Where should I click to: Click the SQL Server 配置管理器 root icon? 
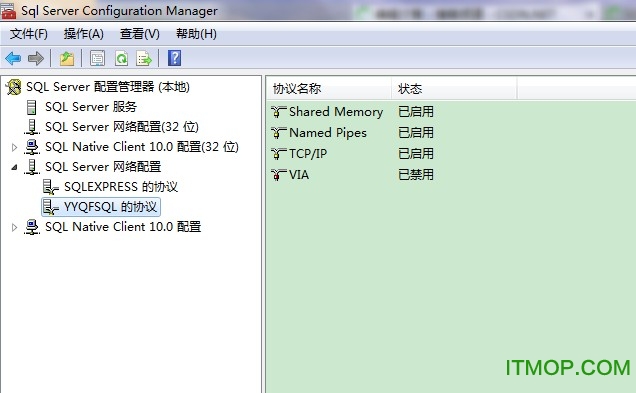coord(13,87)
